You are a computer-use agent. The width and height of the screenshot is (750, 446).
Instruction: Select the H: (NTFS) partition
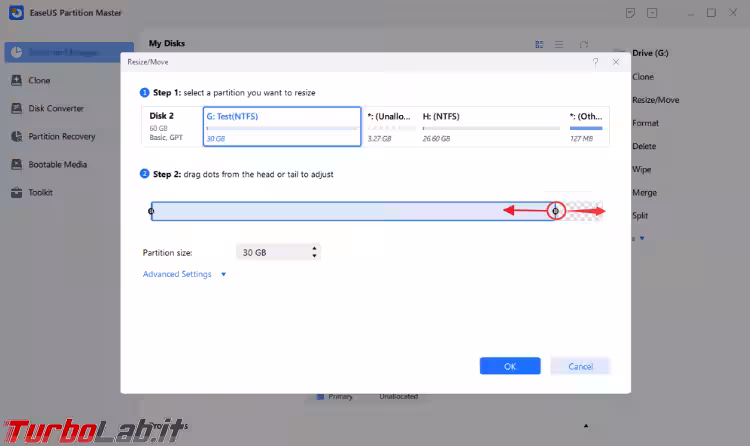click(490, 127)
